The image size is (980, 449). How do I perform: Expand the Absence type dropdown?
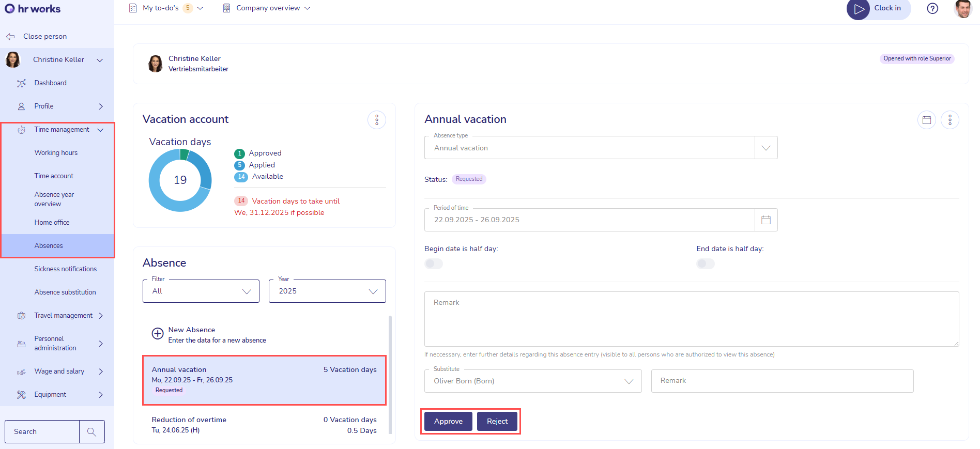[765, 148]
